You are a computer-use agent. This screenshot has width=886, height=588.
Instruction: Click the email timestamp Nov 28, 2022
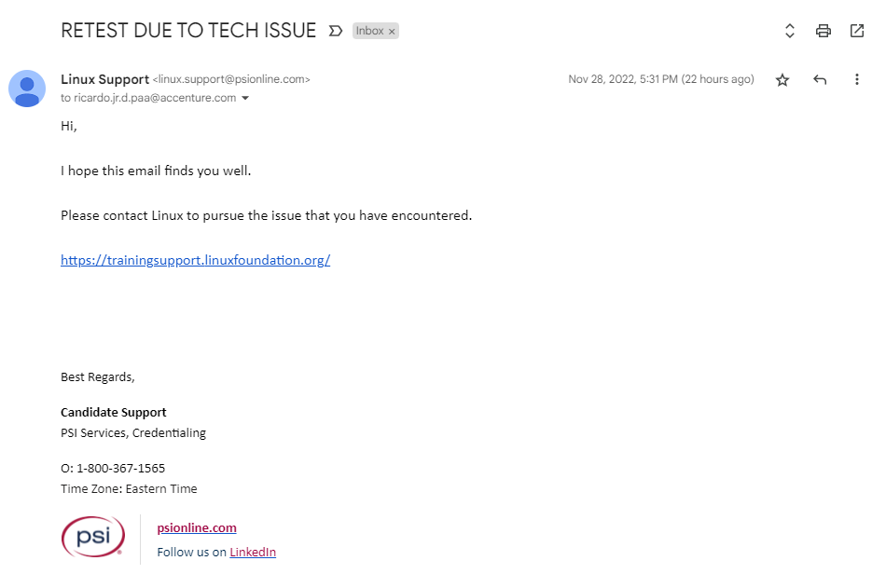click(x=661, y=79)
